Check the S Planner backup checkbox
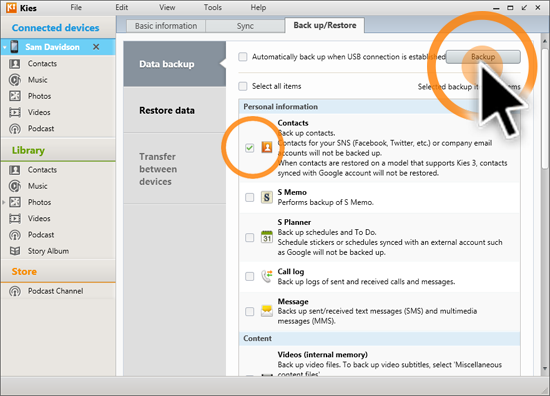This screenshot has height=396, width=550. (x=249, y=237)
